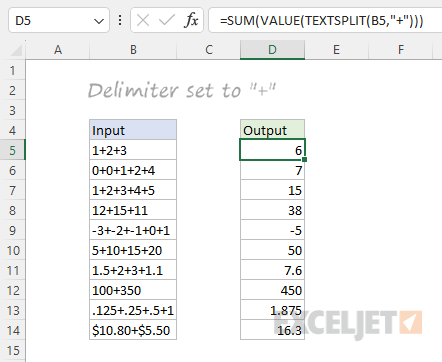The height and width of the screenshot is (362, 442).
Task: Click the fill handle on cell D5
Action: [304, 160]
